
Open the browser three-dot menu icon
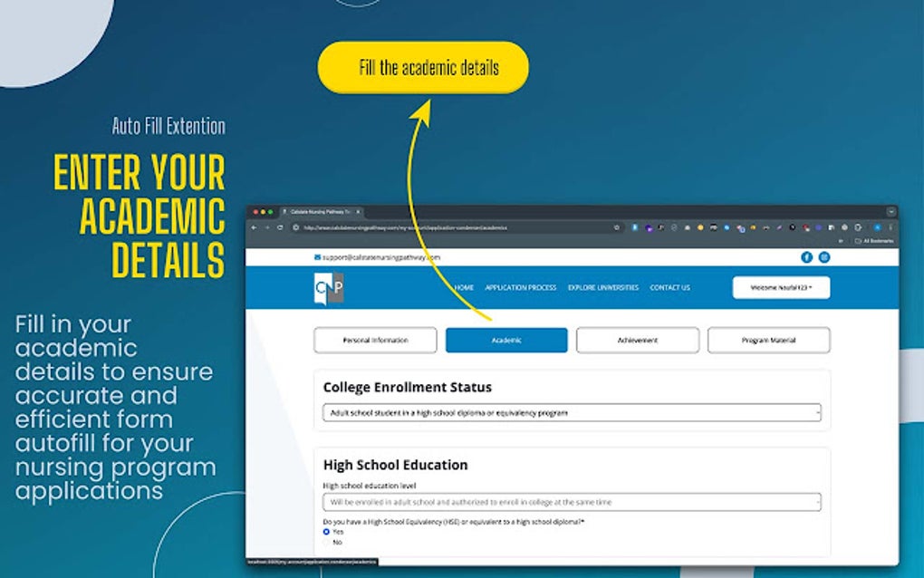[890, 226]
